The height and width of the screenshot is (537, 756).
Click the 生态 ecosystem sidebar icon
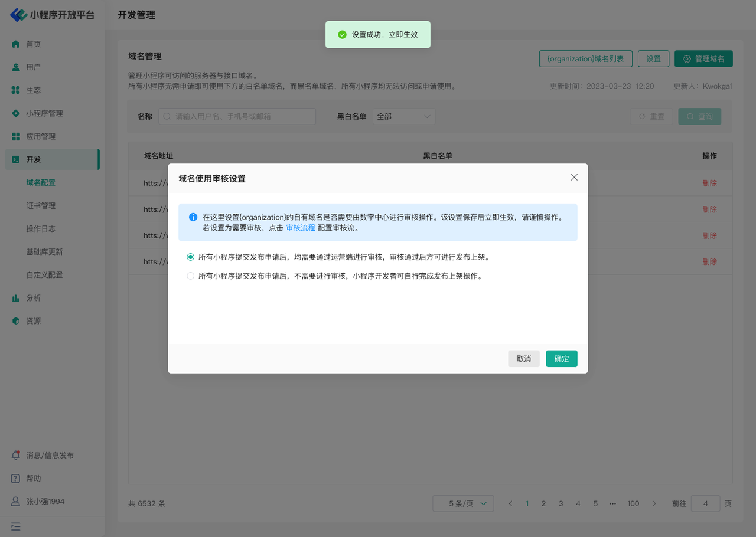tap(16, 90)
